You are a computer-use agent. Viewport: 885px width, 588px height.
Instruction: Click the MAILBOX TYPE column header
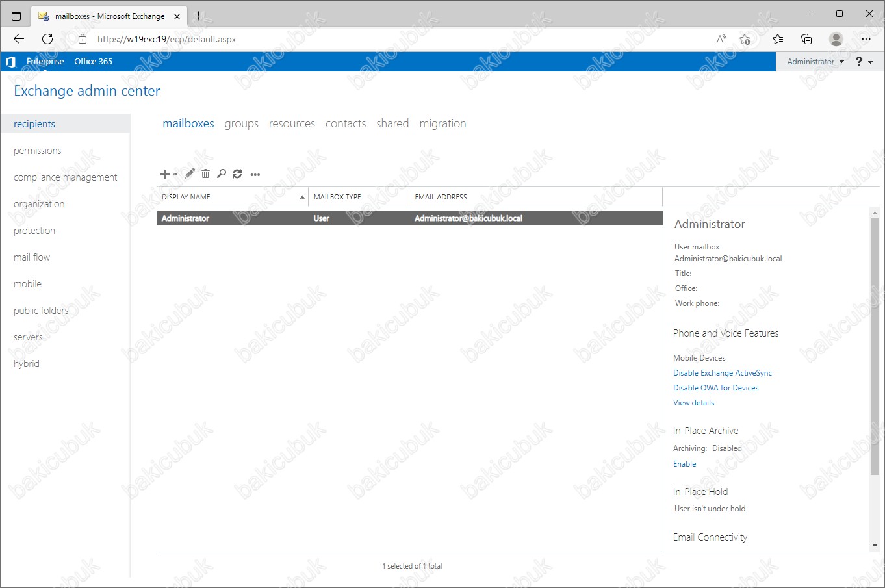pos(359,197)
